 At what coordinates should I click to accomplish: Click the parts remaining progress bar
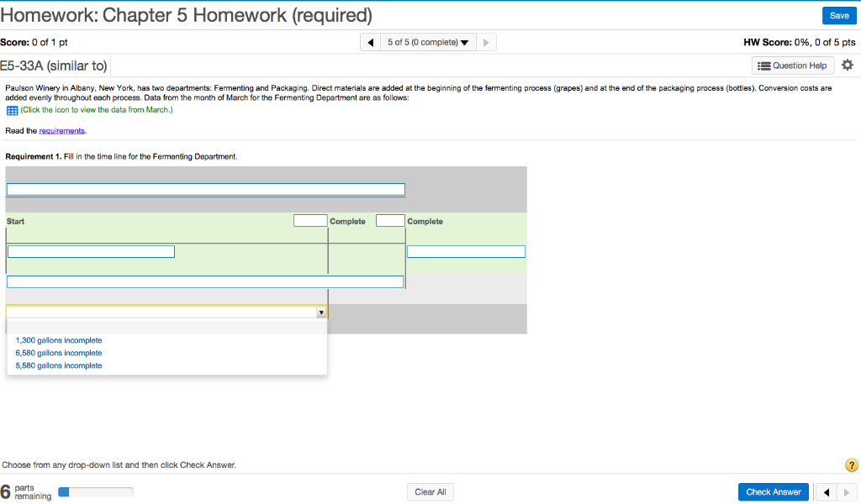click(95, 491)
